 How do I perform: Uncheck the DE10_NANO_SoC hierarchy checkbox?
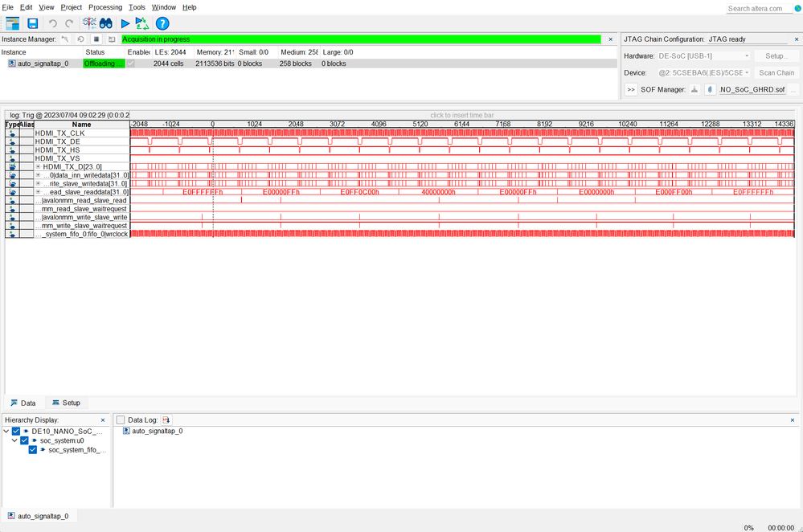point(16,431)
